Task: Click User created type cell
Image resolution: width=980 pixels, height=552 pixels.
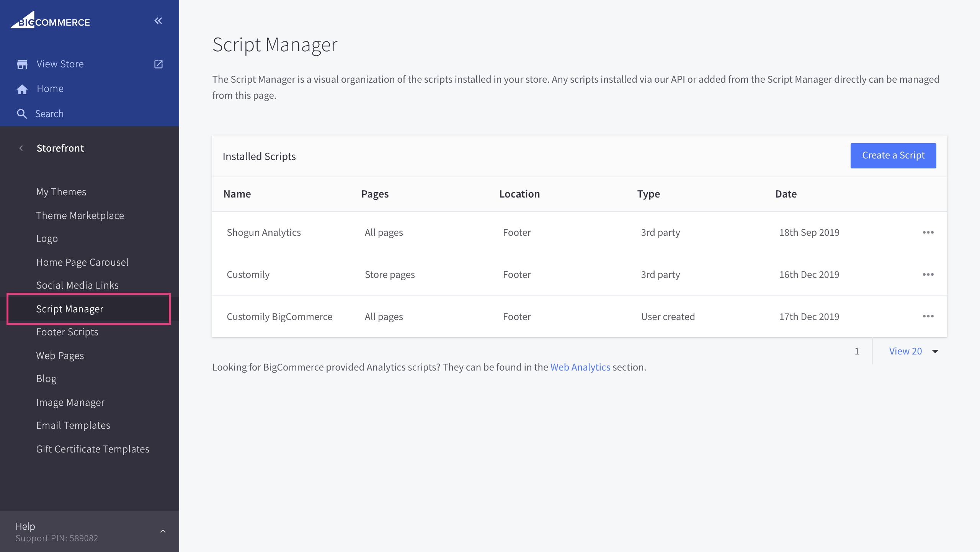Action: pyautogui.click(x=668, y=317)
